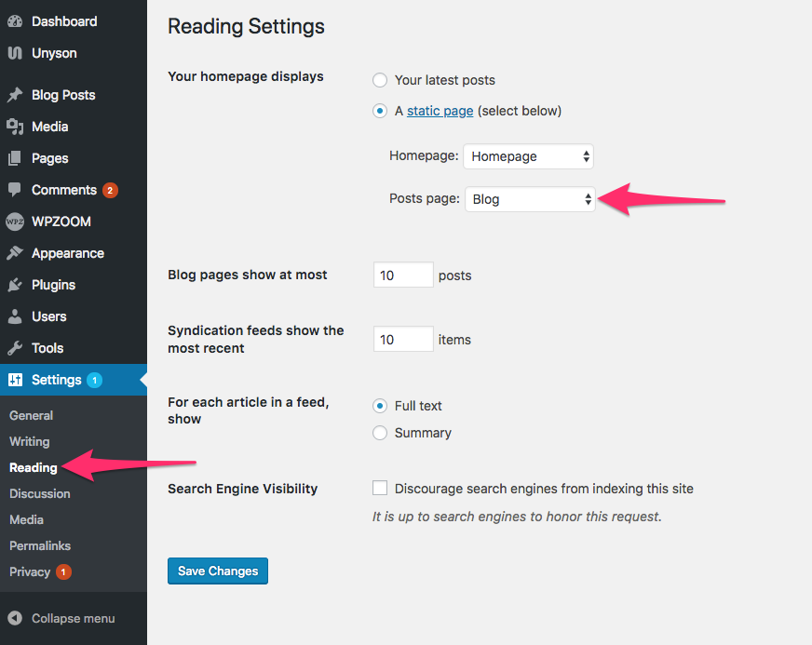The width and height of the screenshot is (812, 645).
Task: Click the WPZOOM logo icon
Action: [x=15, y=222]
